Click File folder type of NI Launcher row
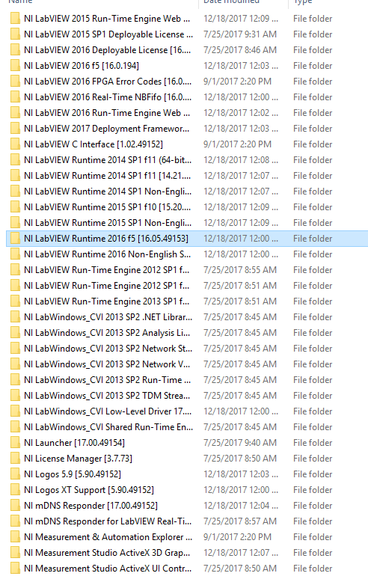 [x=313, y=443]
